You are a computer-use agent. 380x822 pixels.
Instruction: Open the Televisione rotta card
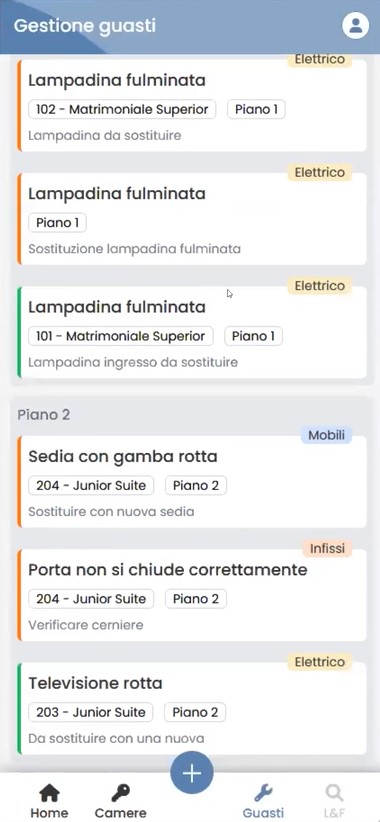[x=192, y=708]
